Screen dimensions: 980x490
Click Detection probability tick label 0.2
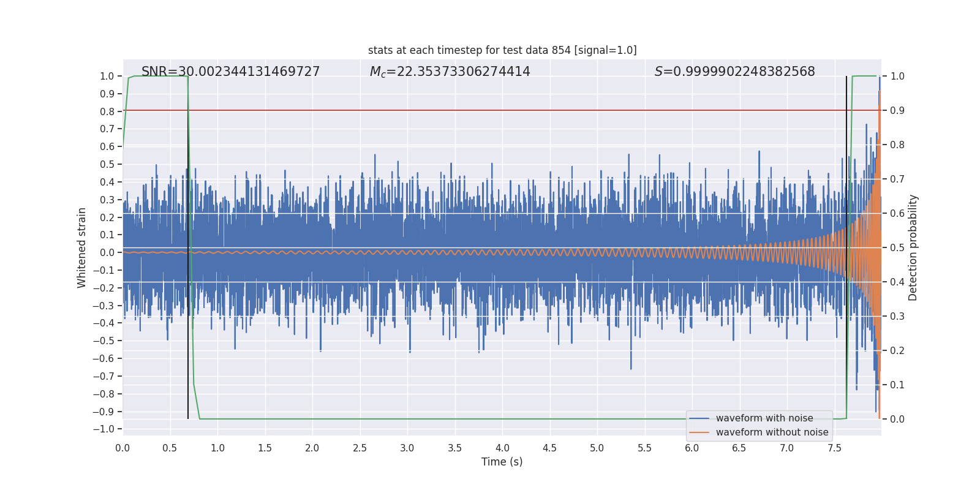click(897, 351)
